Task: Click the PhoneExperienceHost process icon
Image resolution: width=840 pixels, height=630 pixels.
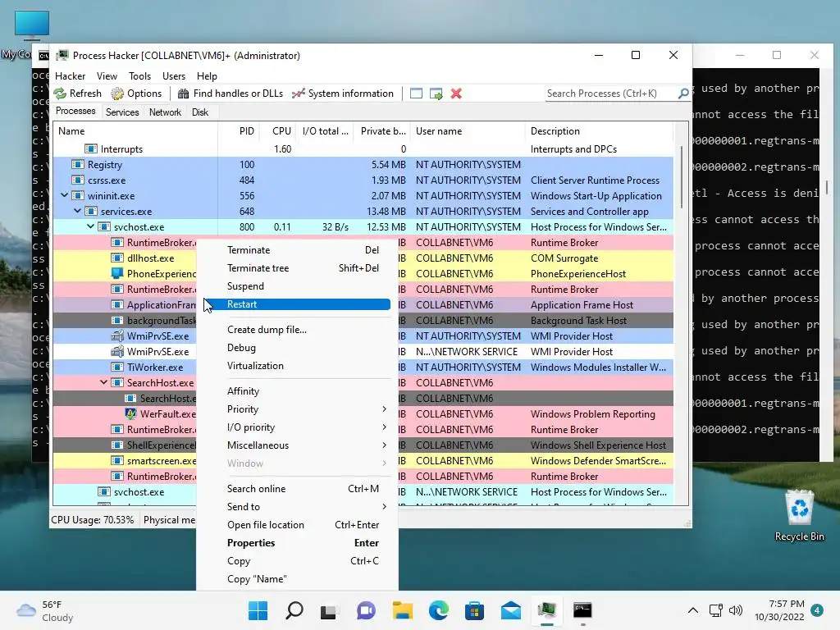Action: 116,273
